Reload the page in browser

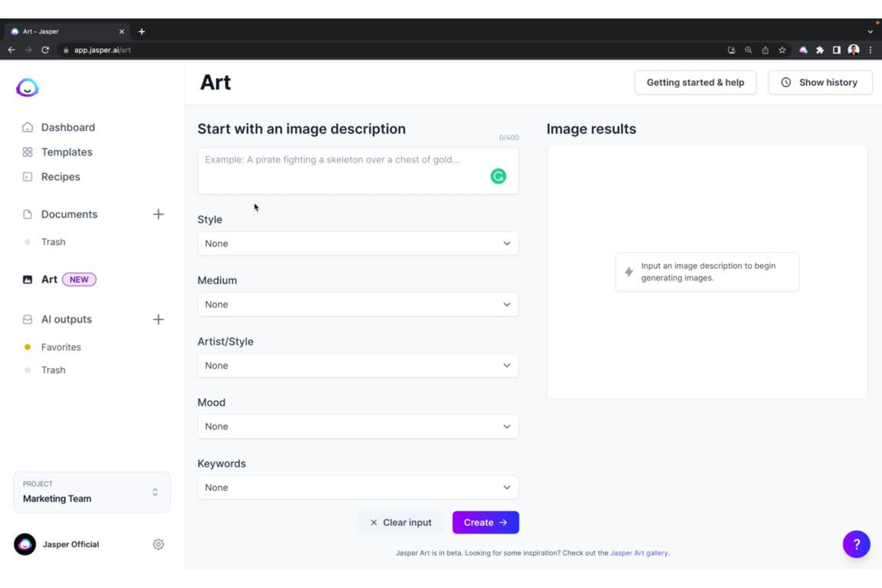coord(45,50)
